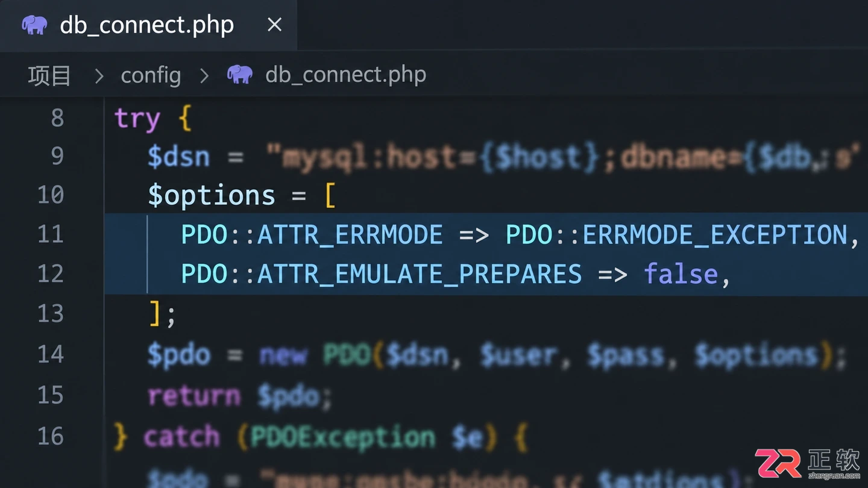Click line number 14 in the gutter

tap(51, 354)
